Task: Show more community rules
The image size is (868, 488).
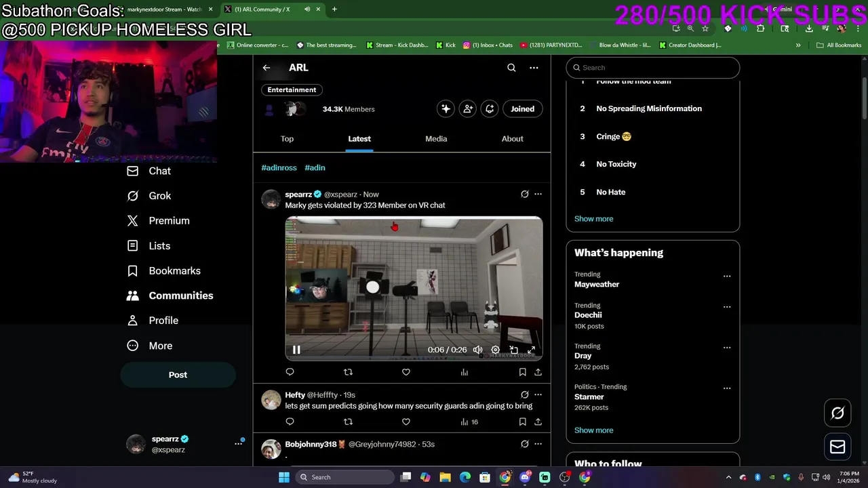Action: tap(593, 219)
